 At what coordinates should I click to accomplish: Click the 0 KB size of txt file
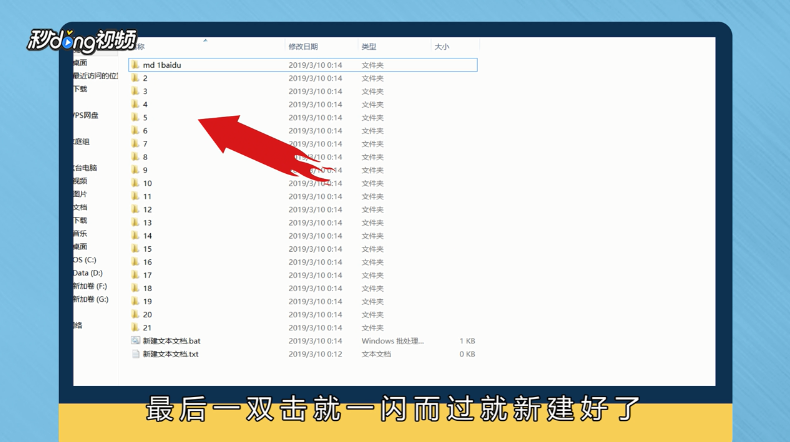[467, 354]
